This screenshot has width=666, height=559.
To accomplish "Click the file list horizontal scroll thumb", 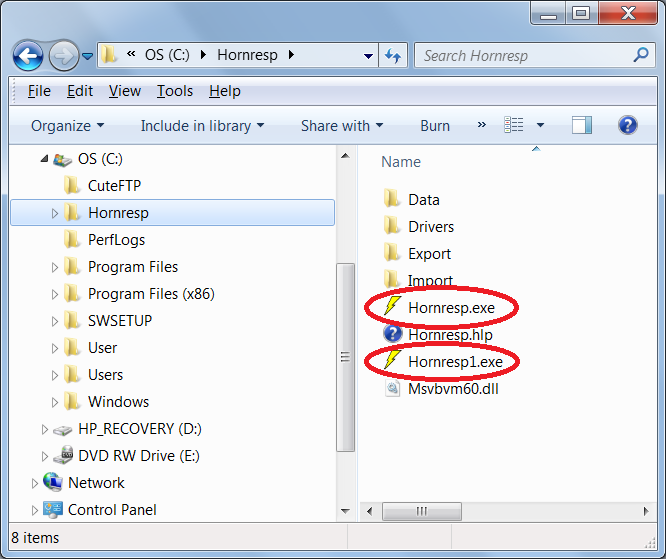I will [x=421, y=511].
